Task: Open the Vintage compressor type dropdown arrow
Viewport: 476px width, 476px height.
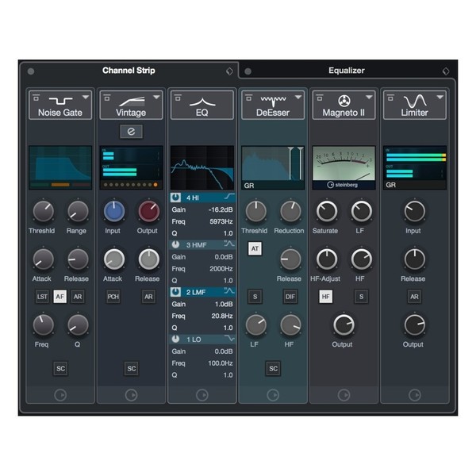Action: (156, 97)
